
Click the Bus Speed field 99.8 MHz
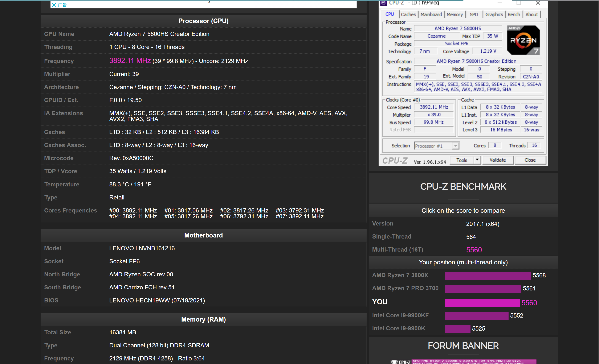434,122
